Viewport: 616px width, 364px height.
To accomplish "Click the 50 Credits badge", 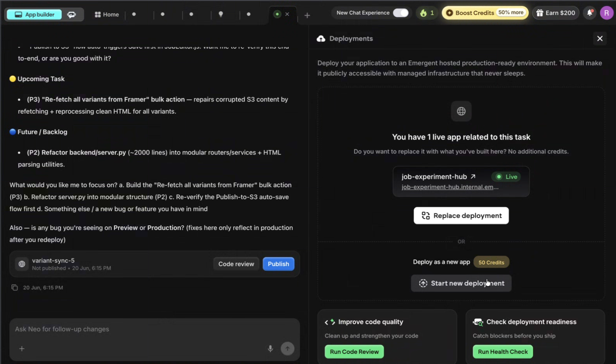I will 491,262.
